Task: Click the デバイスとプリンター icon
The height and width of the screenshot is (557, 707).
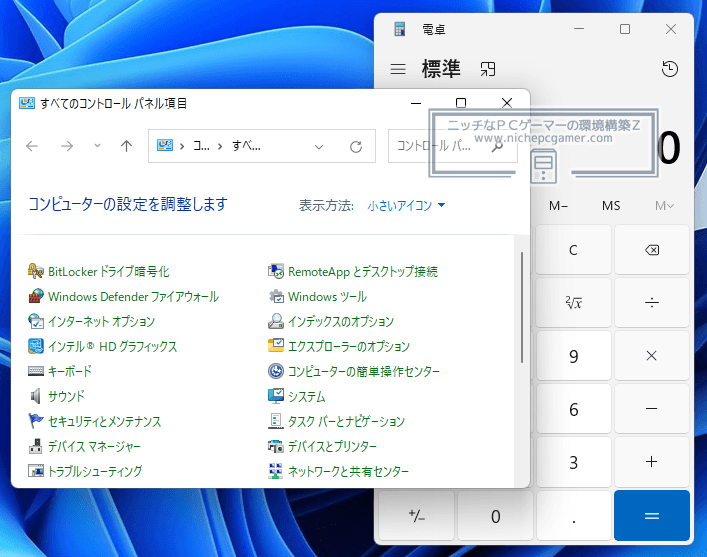Action: pos(275,446)
